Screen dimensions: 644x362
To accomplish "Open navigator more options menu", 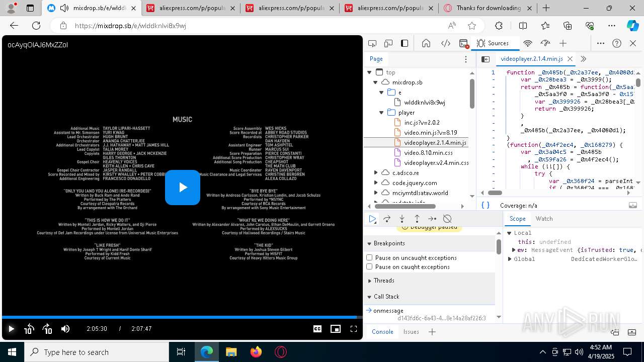I will coord(466,59).
